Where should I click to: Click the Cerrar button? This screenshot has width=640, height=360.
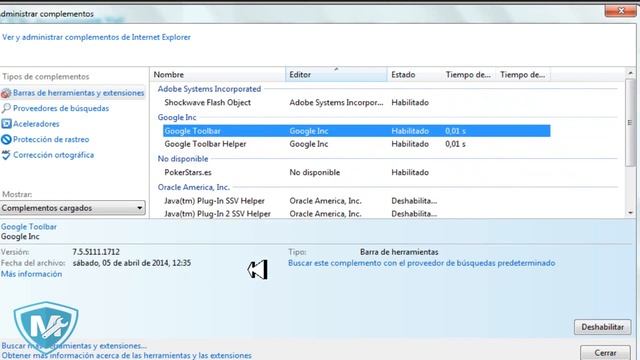(605, 353)
